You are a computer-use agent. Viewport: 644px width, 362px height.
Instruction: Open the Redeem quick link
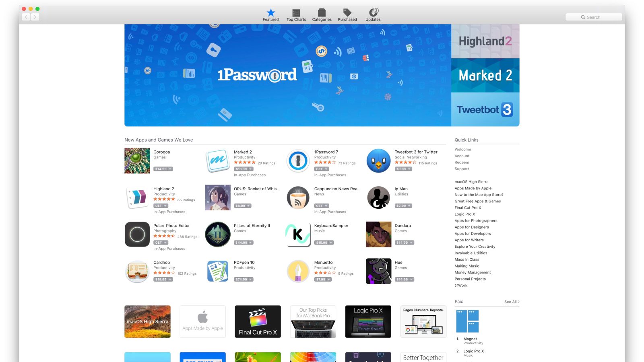click(x=462, y=162)
